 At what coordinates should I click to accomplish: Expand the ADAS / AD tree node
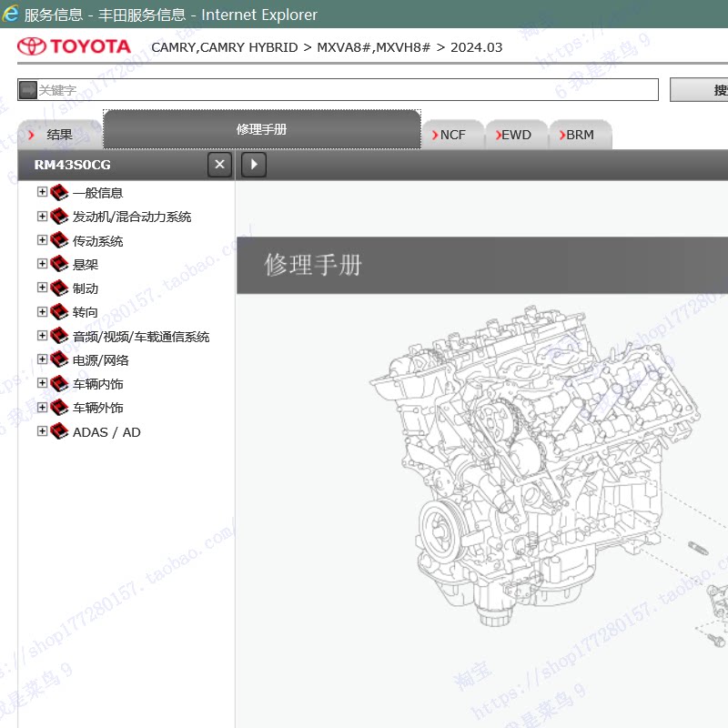[42, 430]
